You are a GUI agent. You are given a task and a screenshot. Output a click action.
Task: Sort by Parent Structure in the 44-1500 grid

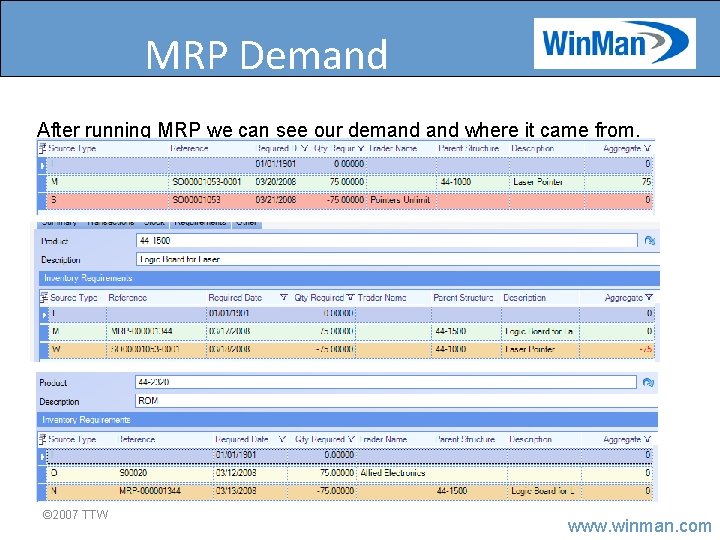point(463,298)
